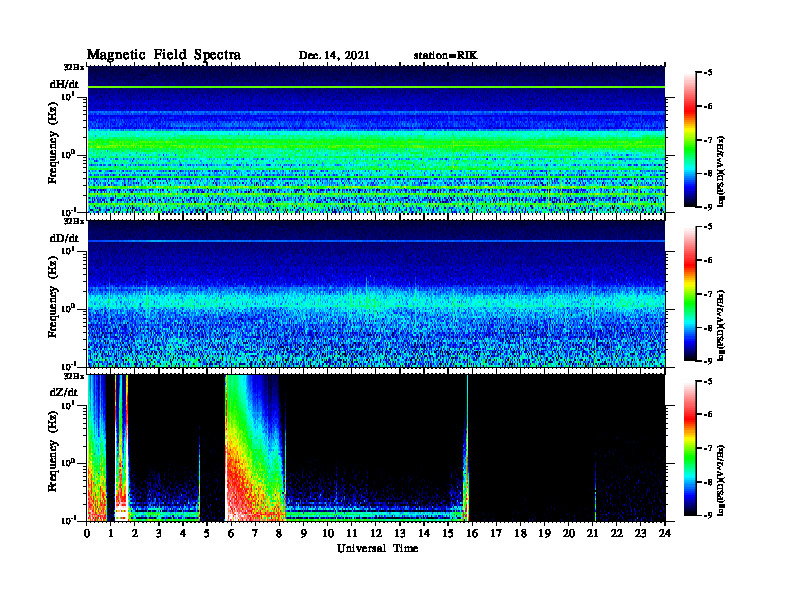Click the "-9" value on dZ/dt color scale
The width and height of the screenshot is (792, 612).
tap(708, 516)
